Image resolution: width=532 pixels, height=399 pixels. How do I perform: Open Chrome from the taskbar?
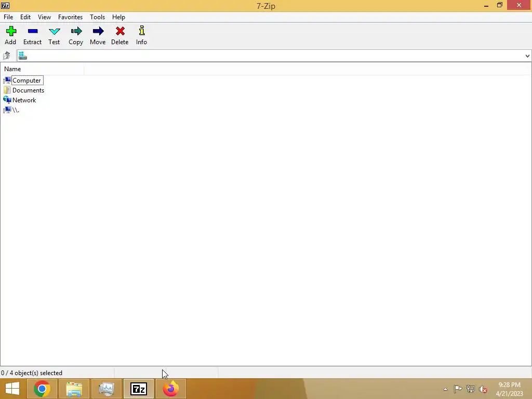42,389
